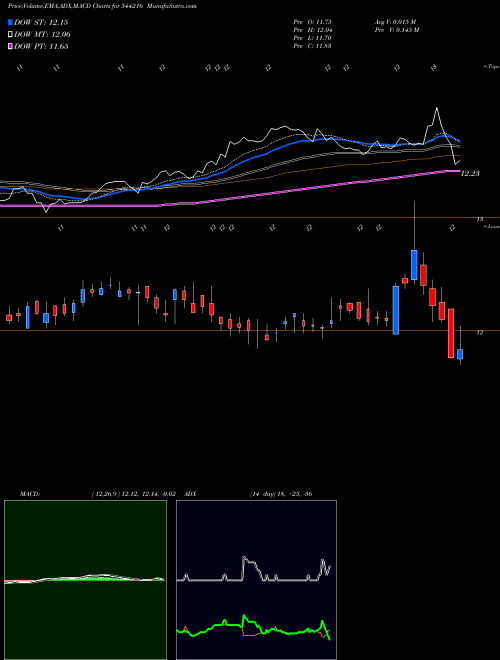Click the 12 price axis label
This screenshot has width=500, height=660.
tap(480, 333)
